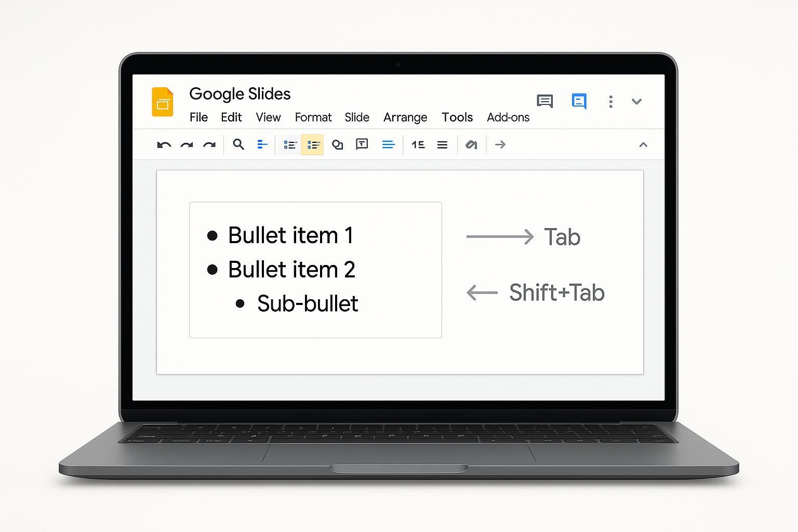Collapse the toolbar with up chevron
The width and height of the screenshot is (798, 532).
643,145
